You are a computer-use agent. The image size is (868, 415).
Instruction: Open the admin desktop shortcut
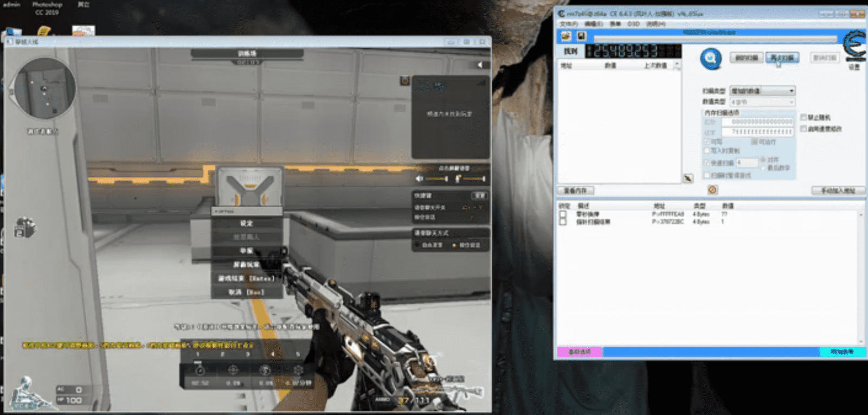click(11, 4)
